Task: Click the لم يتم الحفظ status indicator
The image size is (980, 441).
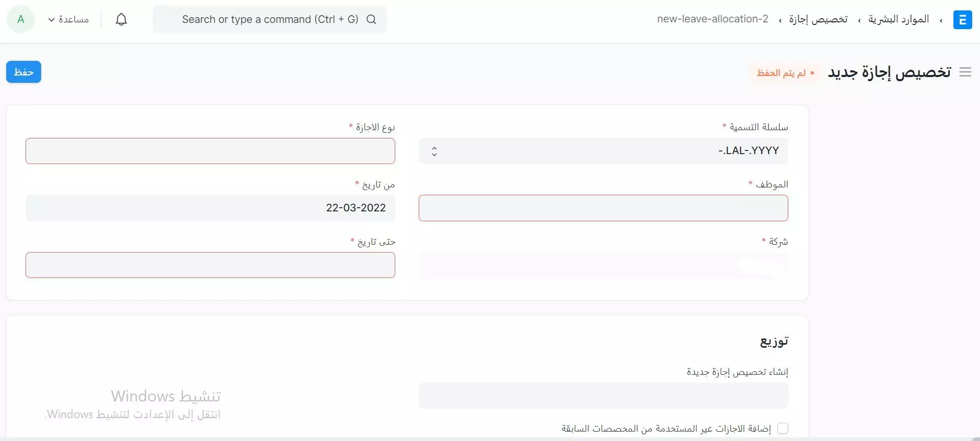Action: click(x=785, y=73)
